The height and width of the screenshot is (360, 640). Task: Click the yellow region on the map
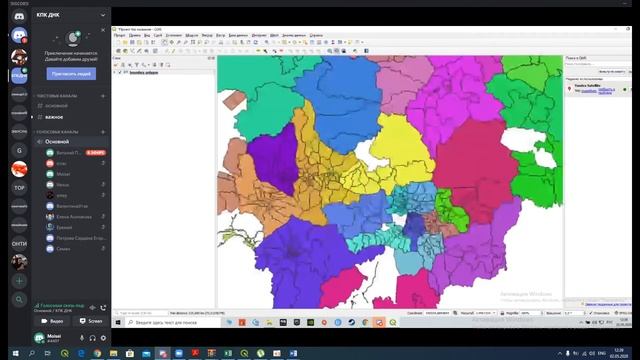point(402,143)
